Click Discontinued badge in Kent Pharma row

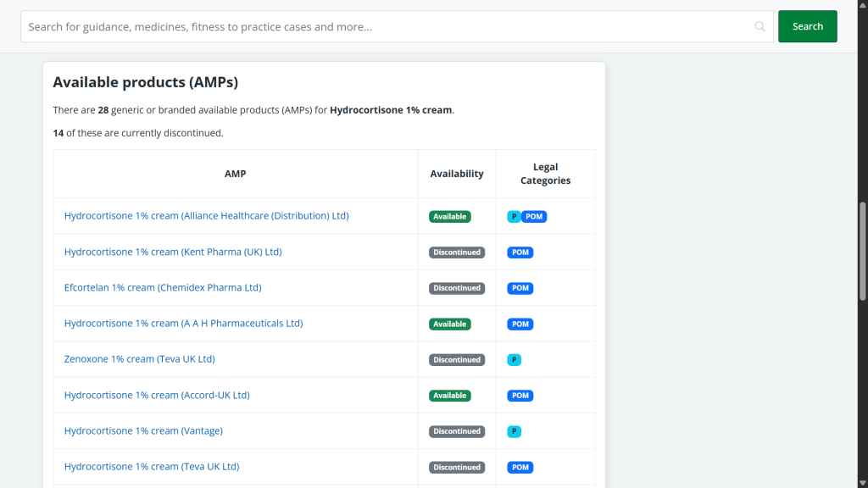(x=457, y=252)
